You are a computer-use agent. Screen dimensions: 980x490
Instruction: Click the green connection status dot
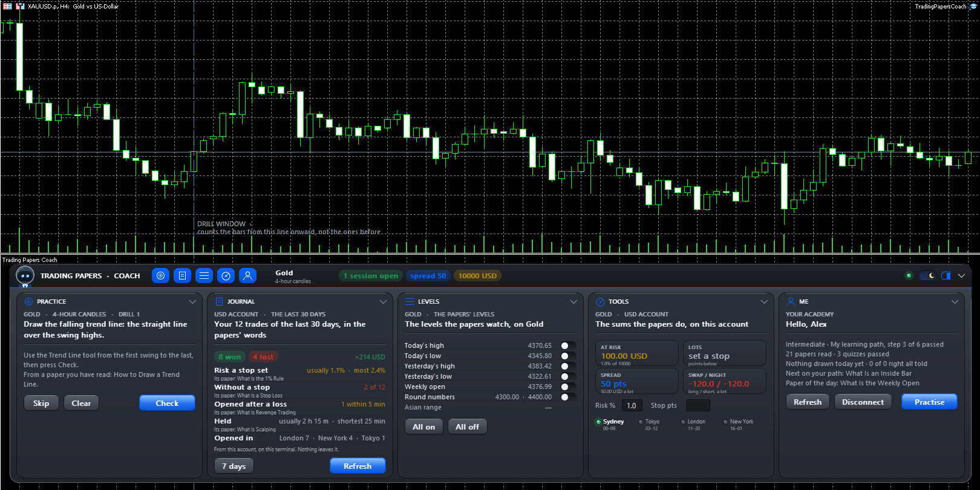909,276
